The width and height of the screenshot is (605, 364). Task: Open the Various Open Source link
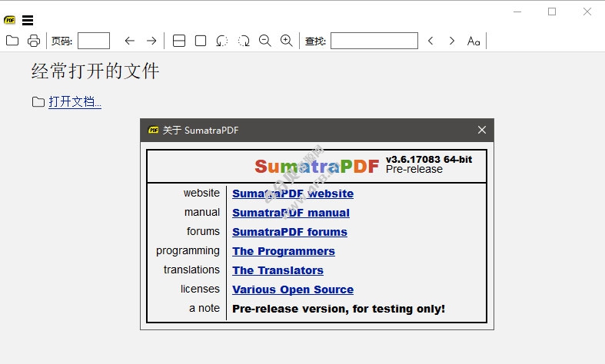293,290
